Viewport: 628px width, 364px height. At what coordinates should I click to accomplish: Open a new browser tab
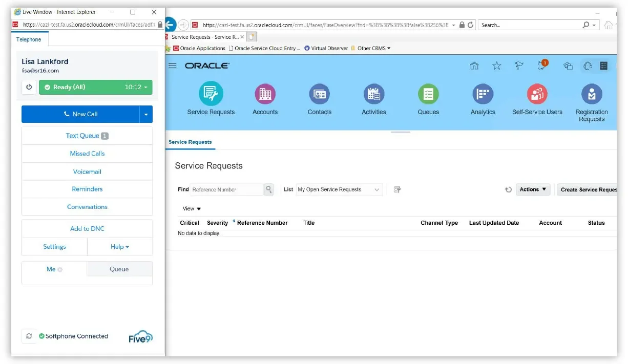click(x=252, y=37)
